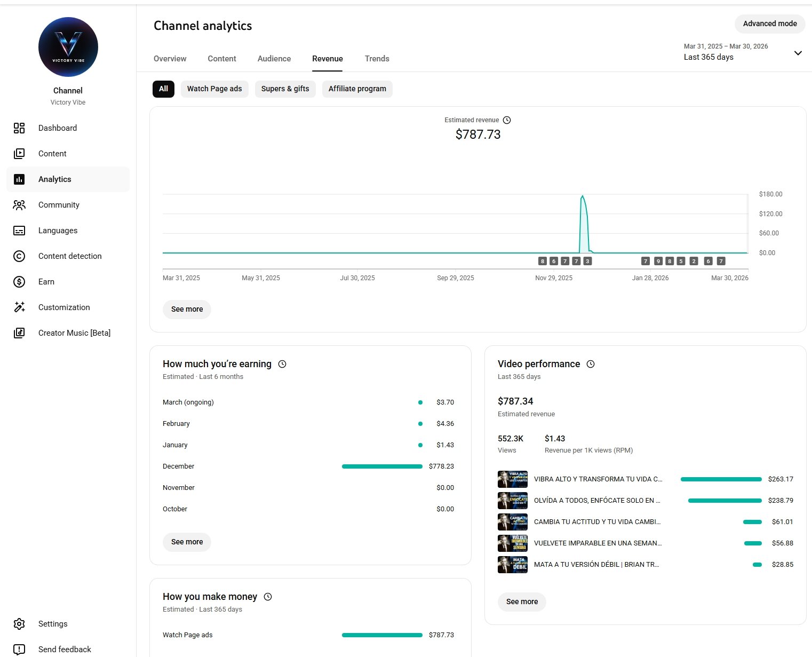This screenshot has height=657, width=812.
Task: Click the Earn dollar-sign icon
Action: (x=19, y=282)
